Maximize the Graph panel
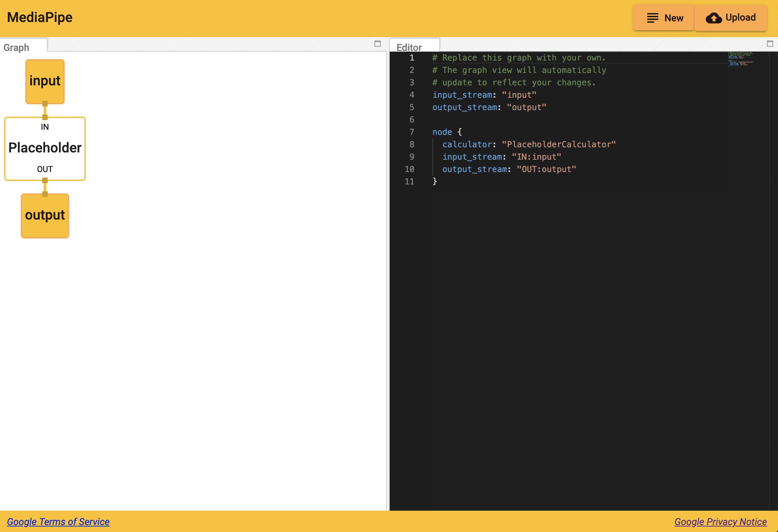 pyautogui.click(x=378, y=44)
